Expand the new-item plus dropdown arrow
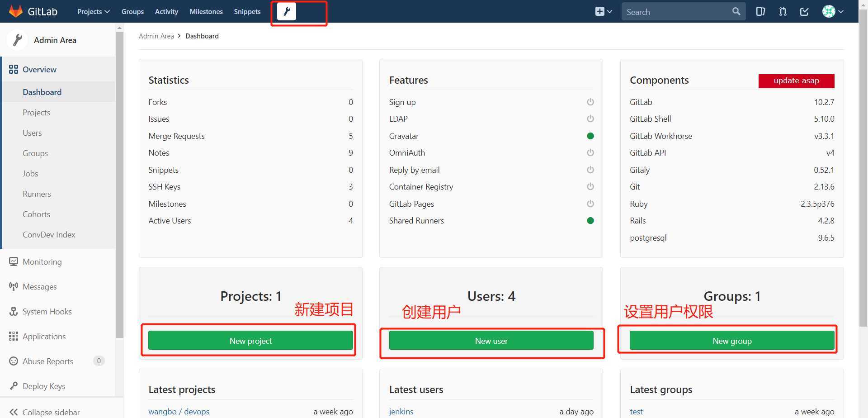 (609, 12)
